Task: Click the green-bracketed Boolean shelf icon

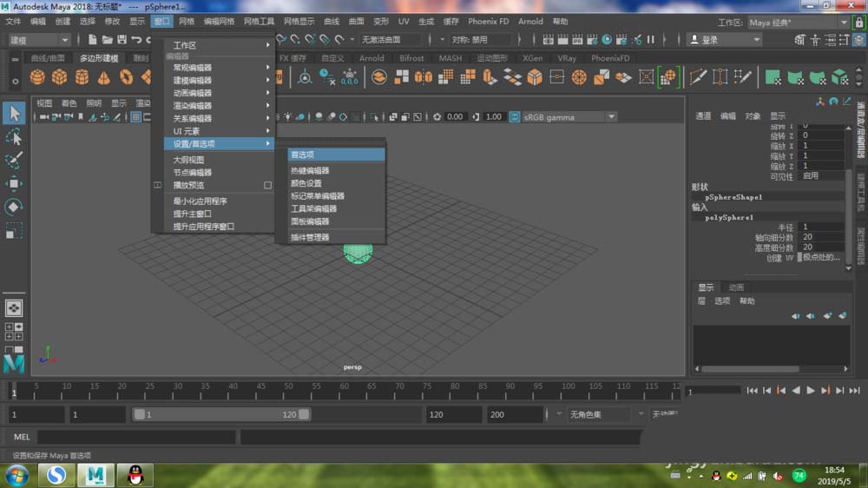Action: point(668,77)
